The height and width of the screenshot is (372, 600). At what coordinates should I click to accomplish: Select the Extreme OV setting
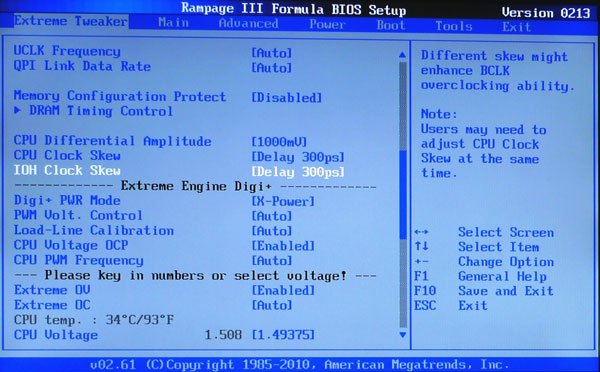coord(52,290)
